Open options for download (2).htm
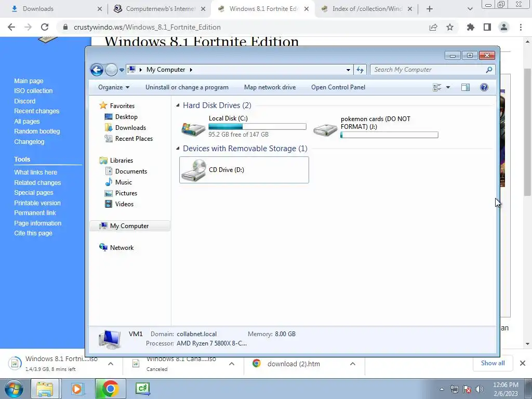 click(353, 364)
